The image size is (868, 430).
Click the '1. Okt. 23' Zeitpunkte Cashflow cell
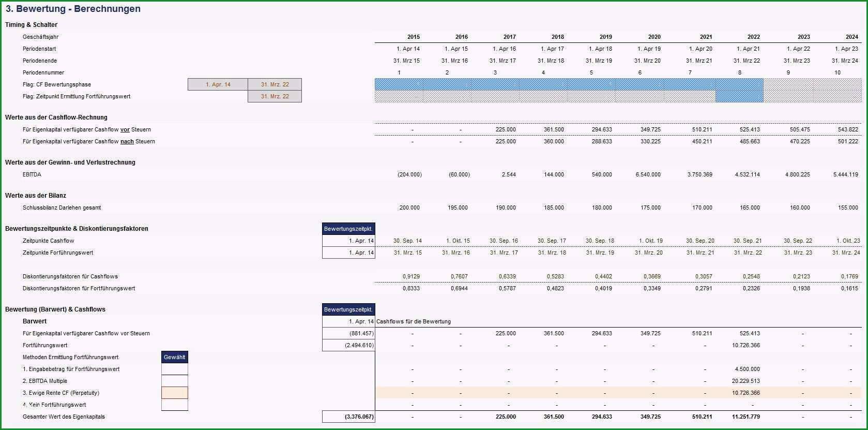(848, 241)
